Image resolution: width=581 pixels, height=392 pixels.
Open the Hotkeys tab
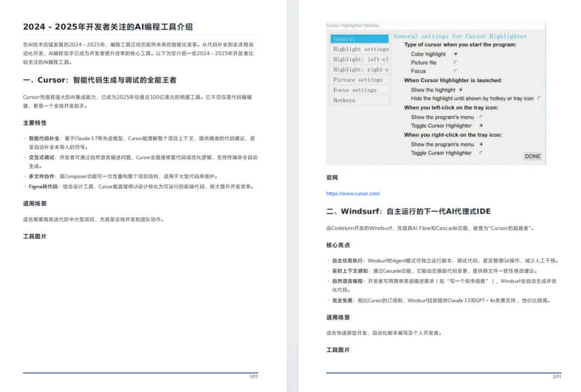pos(359,100)
